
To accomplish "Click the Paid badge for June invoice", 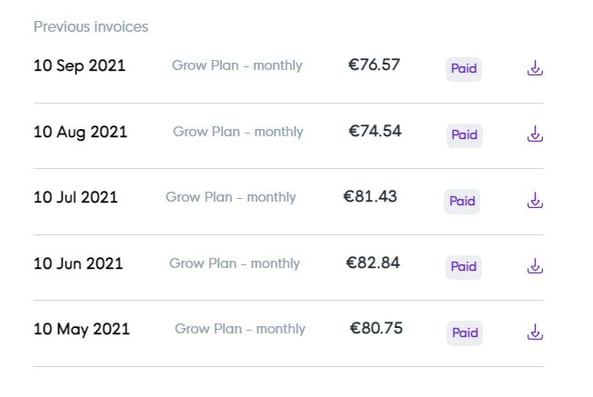I will pyautogui.click(x=464, y=267).
